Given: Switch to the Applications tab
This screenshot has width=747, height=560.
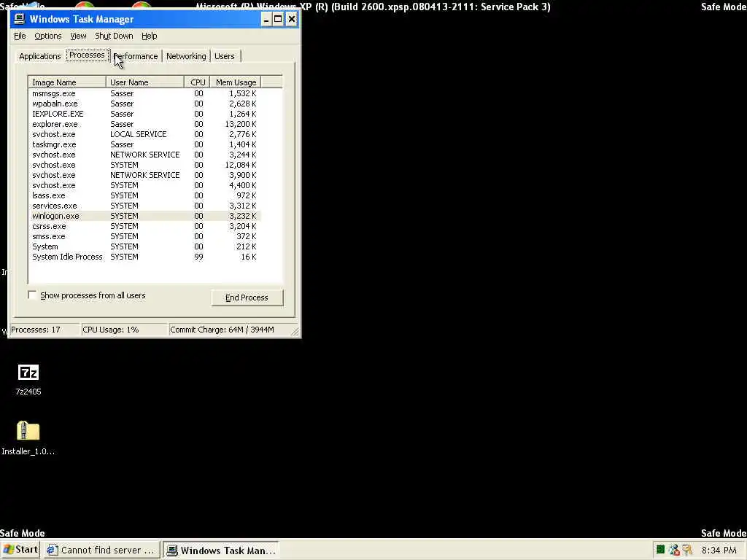Looking at the screenshot, I should tap(40, 56).
